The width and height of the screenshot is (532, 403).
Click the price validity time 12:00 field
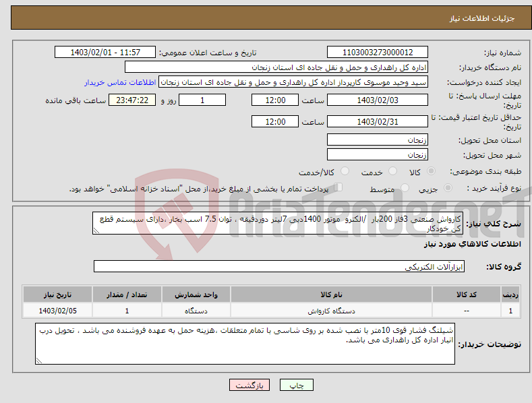point(275,121)
